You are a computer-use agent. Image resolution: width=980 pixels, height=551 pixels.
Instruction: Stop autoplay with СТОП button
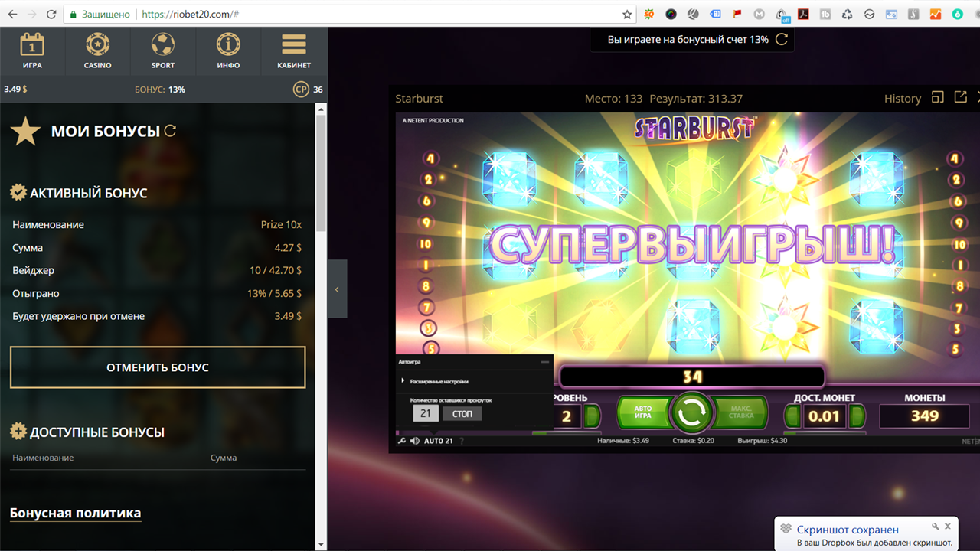[462, 414]
